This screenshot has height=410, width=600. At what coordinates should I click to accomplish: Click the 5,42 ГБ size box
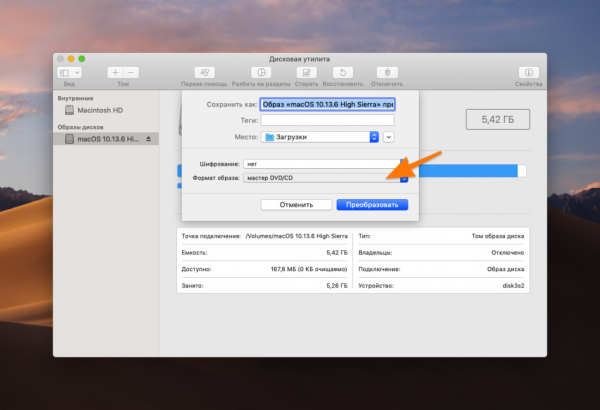(498, 119)
